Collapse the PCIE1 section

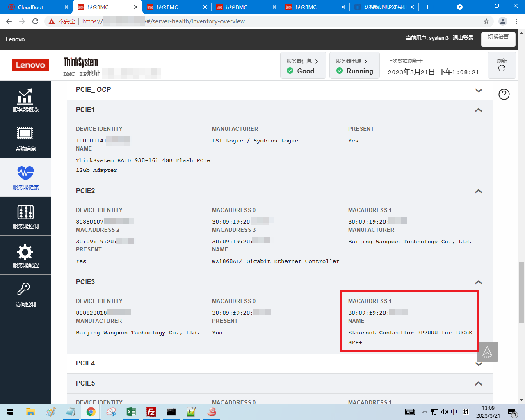tap(478, 110)
